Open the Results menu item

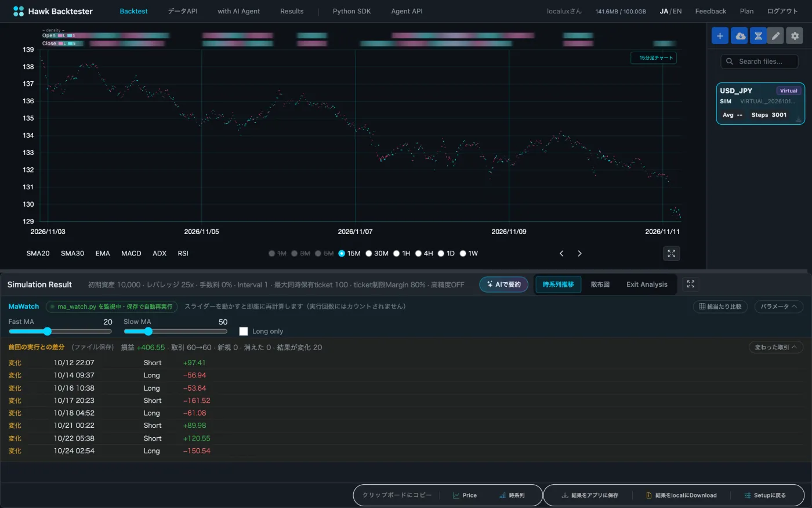(292, 11)
